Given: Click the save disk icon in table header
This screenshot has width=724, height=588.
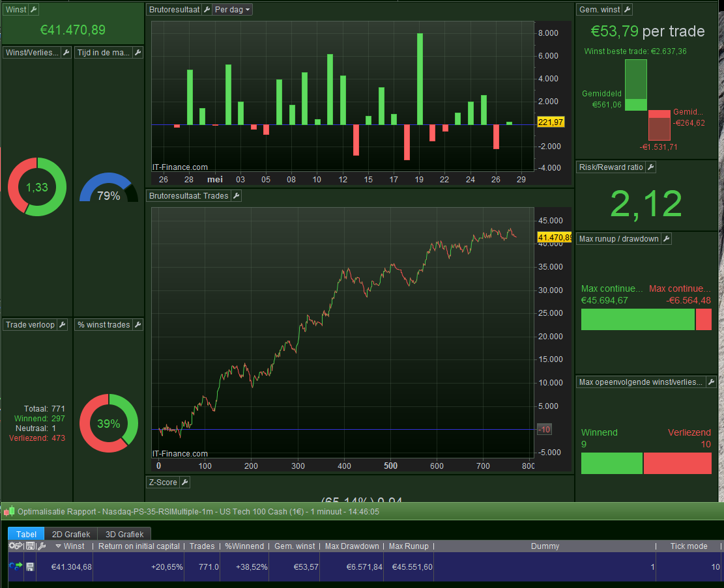Looking at the screenshot, I should pyautogui.click(x=31, y=546).
